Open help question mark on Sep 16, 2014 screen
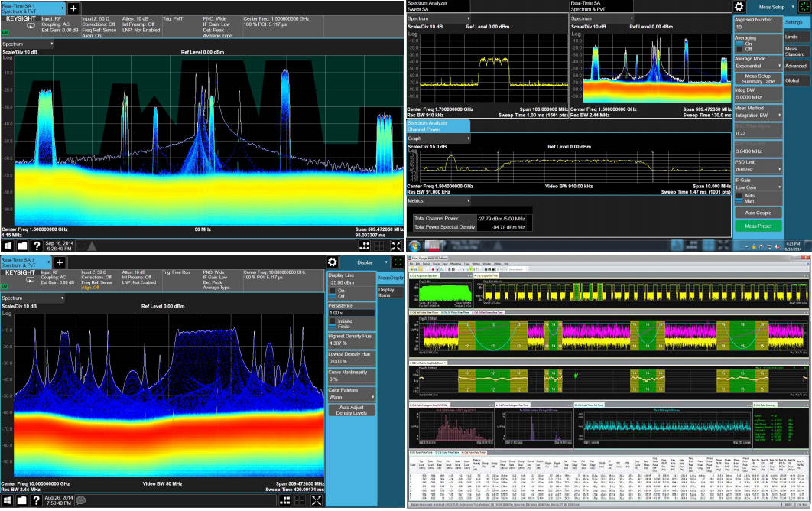The image size is (812, 511). (37, 246)
